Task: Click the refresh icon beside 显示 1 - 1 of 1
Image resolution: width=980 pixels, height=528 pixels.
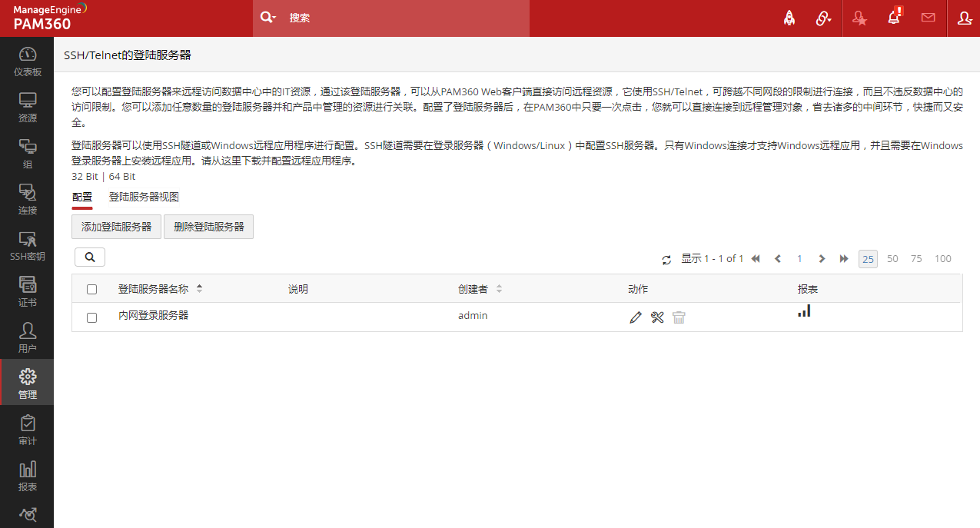Action: pos(666,260)
